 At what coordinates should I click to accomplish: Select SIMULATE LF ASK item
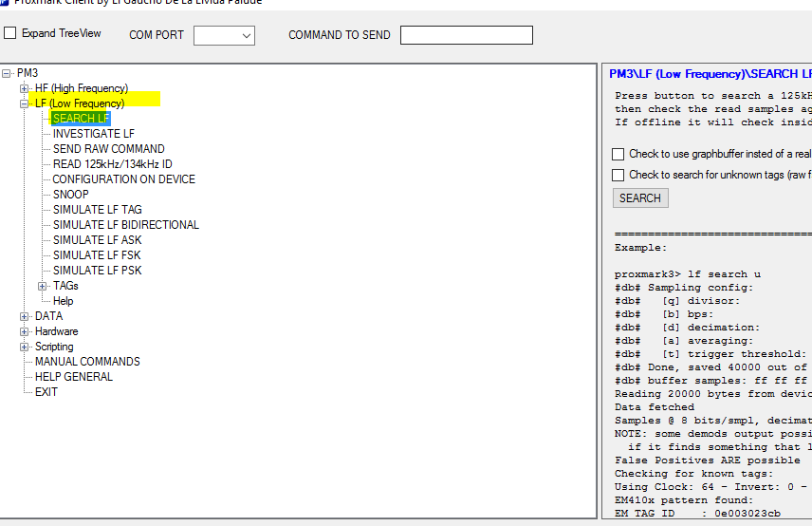98,240
